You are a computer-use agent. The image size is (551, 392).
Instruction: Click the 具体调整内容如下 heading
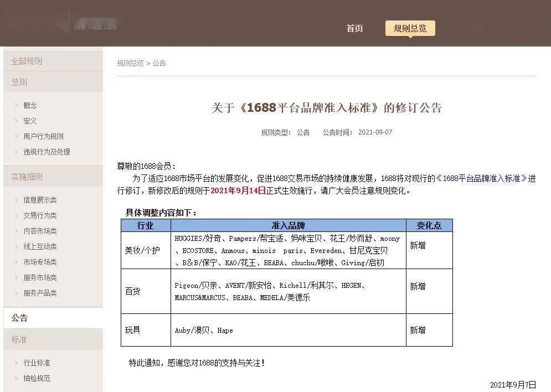pyautogui.click(x=161, y=213)
